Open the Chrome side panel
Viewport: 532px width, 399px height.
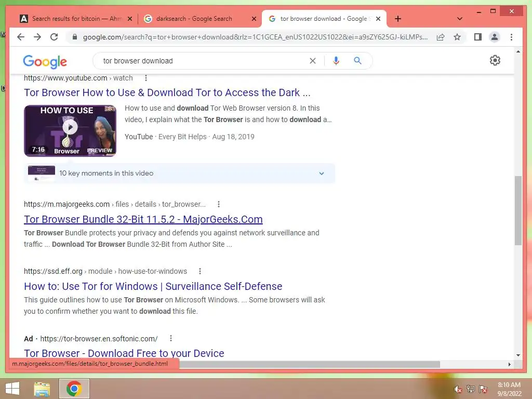[x=478, y=37]
